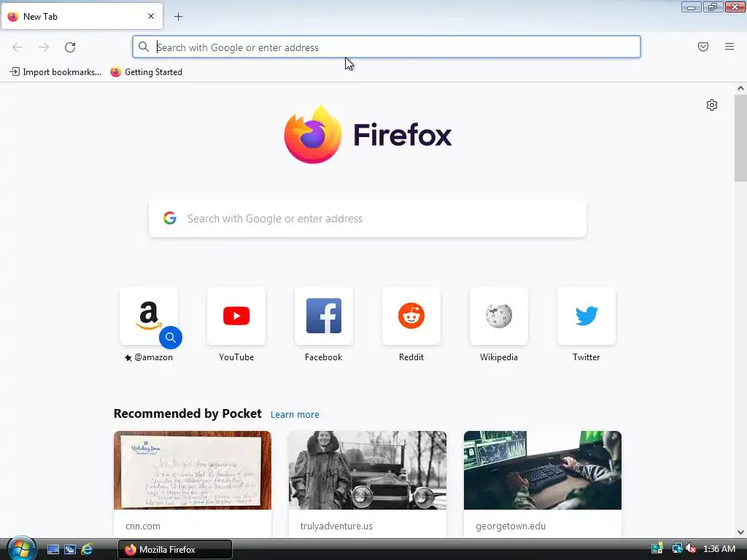Personalize new tab with gear icon
Viewport: 747px width, 560px height.
712,105
